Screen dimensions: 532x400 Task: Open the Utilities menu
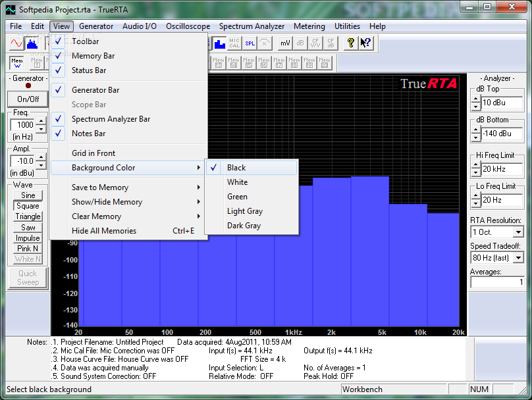point(347,26)
